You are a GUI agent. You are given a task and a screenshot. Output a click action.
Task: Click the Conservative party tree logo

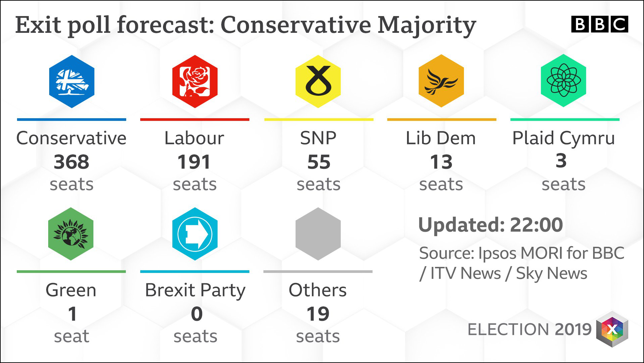coord(72,81)
